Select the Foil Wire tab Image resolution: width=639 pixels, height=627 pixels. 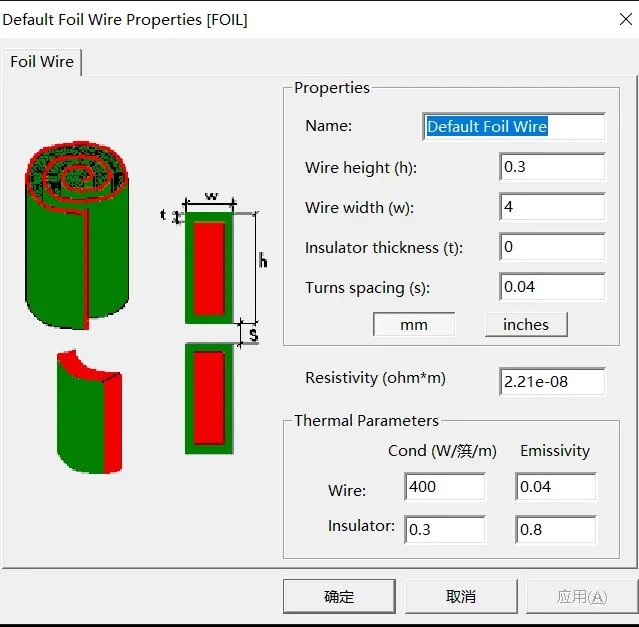pyautogui.click(x=42, y=62)
